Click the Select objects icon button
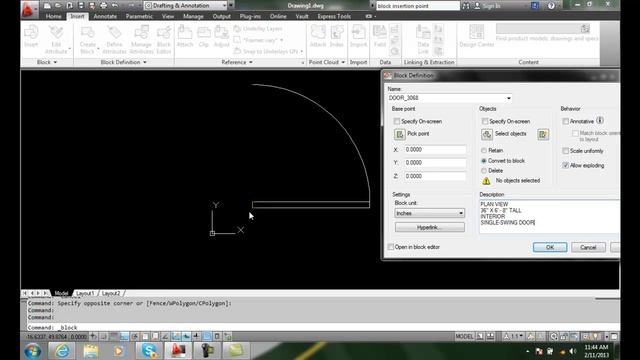Viewport: 640px width, 360px height. click(487, 134)
